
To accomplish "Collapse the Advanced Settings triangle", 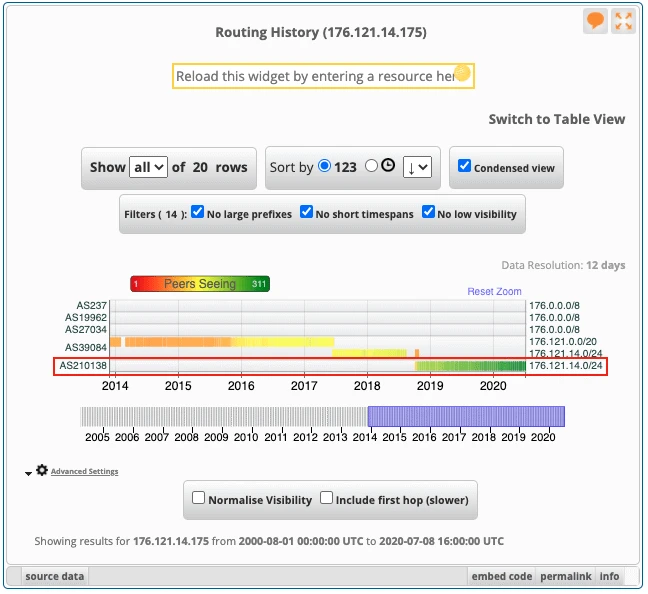I will [28, 473].
